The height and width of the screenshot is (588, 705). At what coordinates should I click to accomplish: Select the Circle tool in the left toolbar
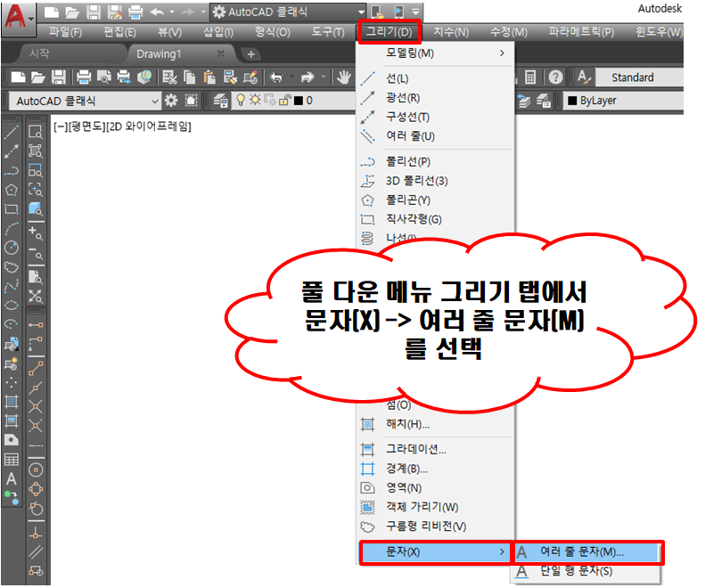12,248
